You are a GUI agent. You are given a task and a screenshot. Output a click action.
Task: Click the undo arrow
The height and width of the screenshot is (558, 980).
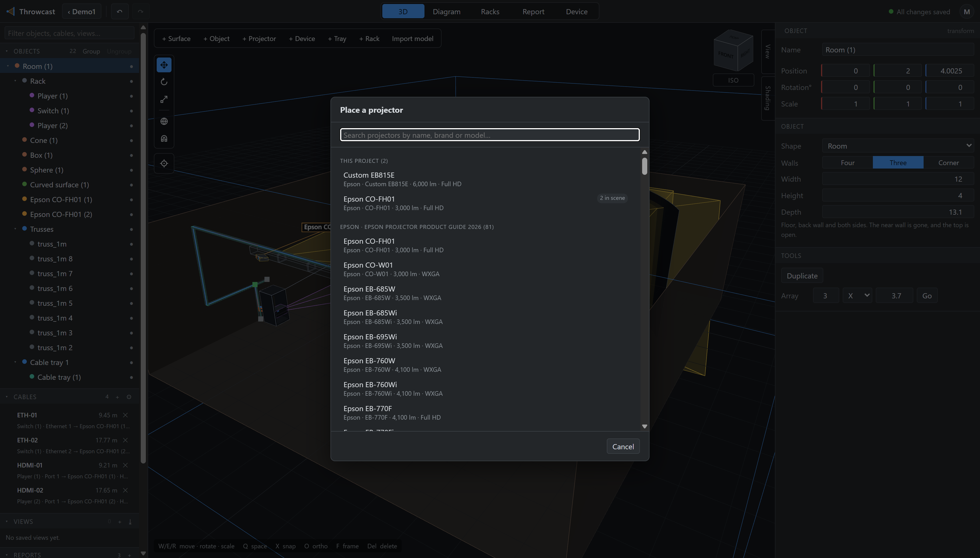click(120, 11)
